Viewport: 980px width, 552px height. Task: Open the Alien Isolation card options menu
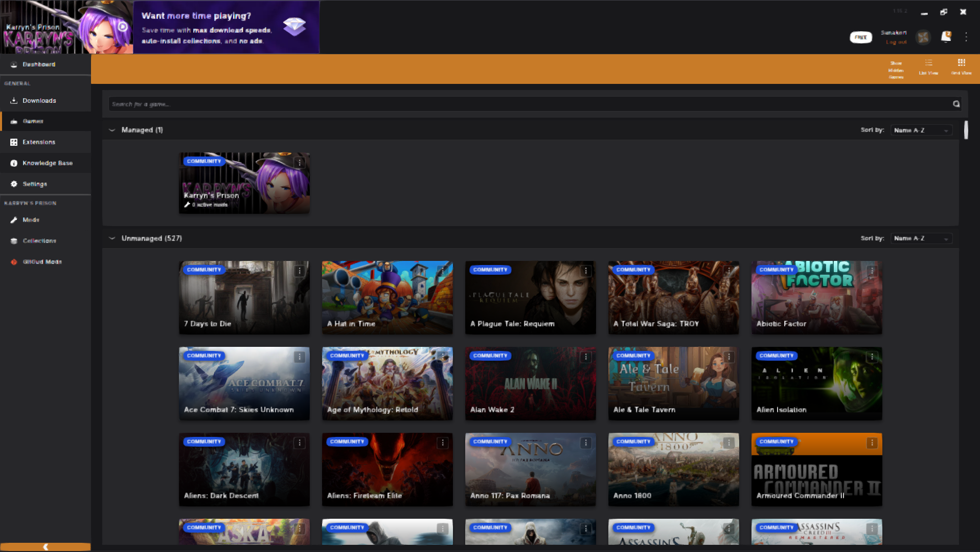click(872, 357)
